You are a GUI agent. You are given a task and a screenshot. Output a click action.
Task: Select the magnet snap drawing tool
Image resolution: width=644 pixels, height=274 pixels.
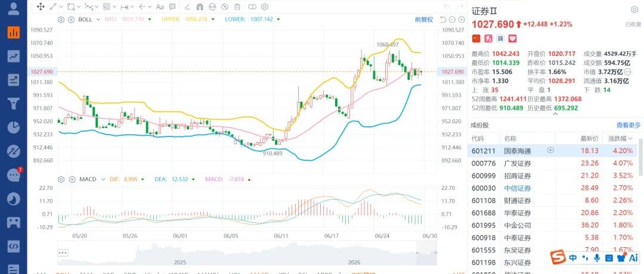[x=199, y=7]
